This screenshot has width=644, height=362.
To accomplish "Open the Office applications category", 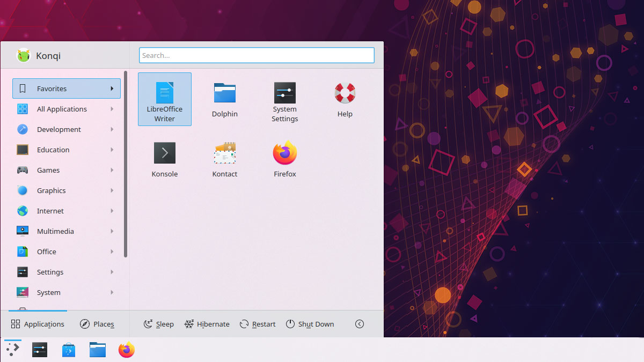I will click(46, 252).
